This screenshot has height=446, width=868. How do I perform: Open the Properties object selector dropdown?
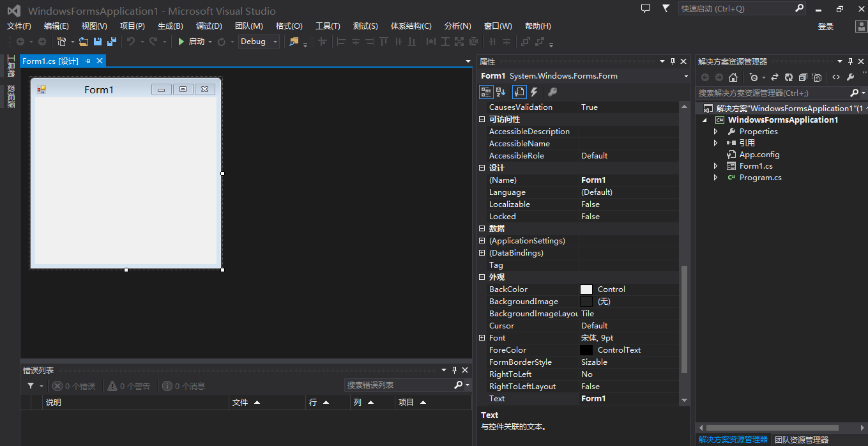[686, 76]
